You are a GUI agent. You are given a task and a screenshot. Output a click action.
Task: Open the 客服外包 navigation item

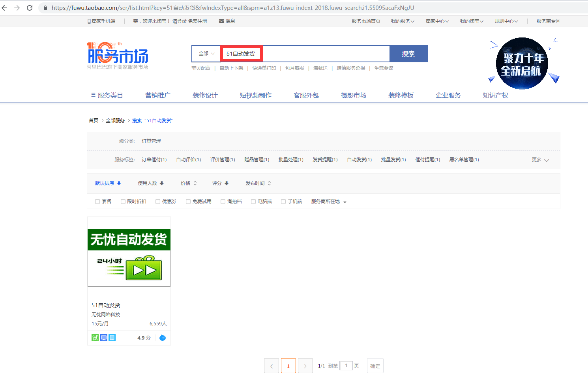[306, 95]
